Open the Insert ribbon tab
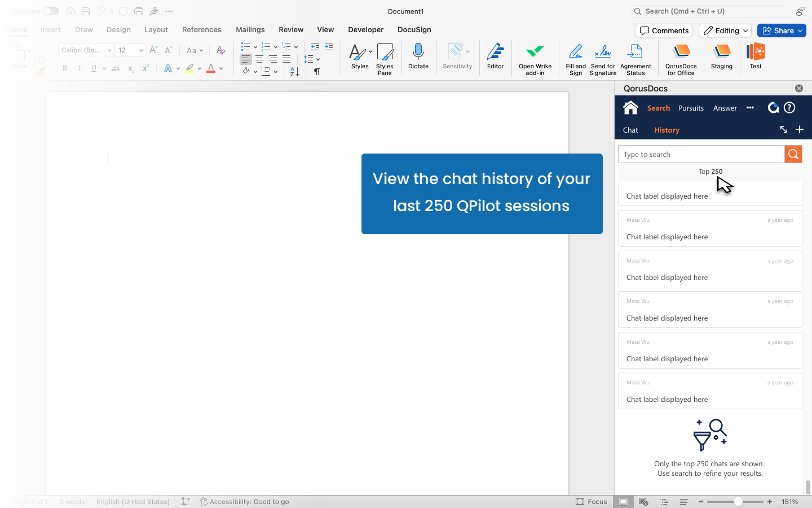812x508 pixels. [x=50, y=29]
